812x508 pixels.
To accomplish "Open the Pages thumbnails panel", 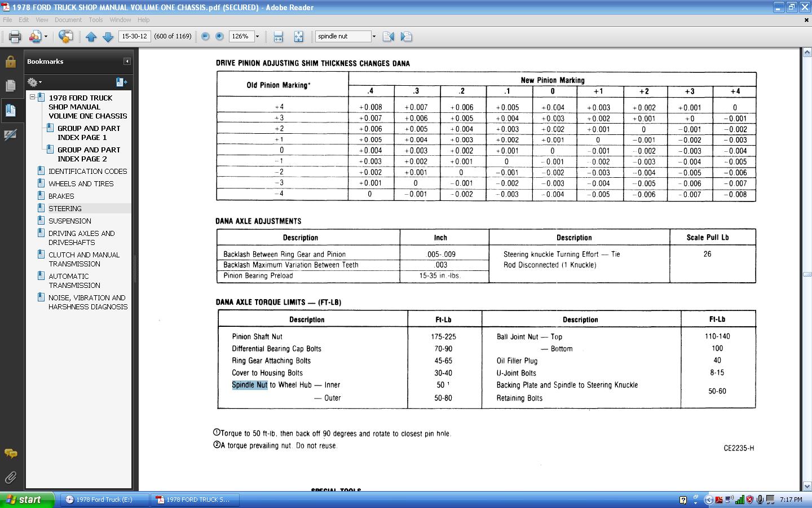I will point(10,85).
